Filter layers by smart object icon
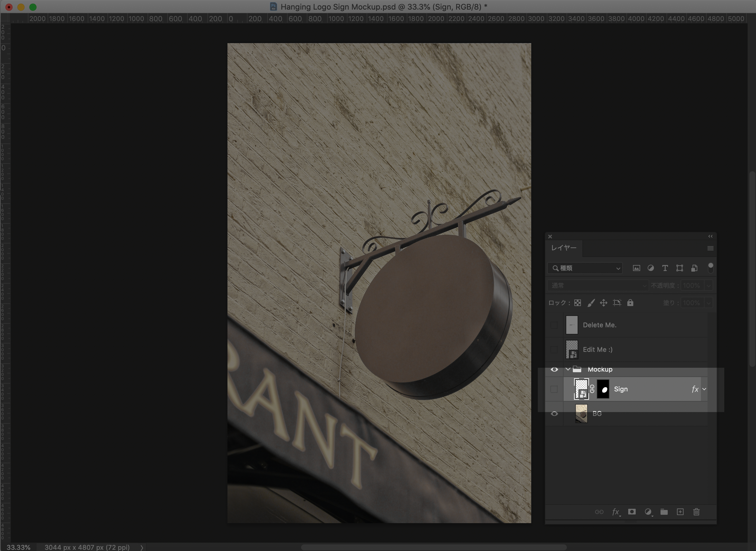Viewport: 756px width, 551px height. [x=694, y=268]
